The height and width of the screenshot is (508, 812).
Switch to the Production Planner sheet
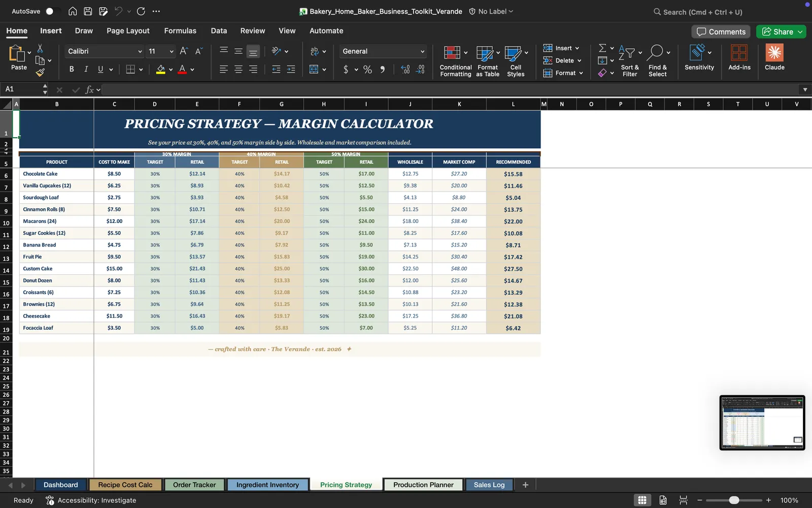point(423,485)
